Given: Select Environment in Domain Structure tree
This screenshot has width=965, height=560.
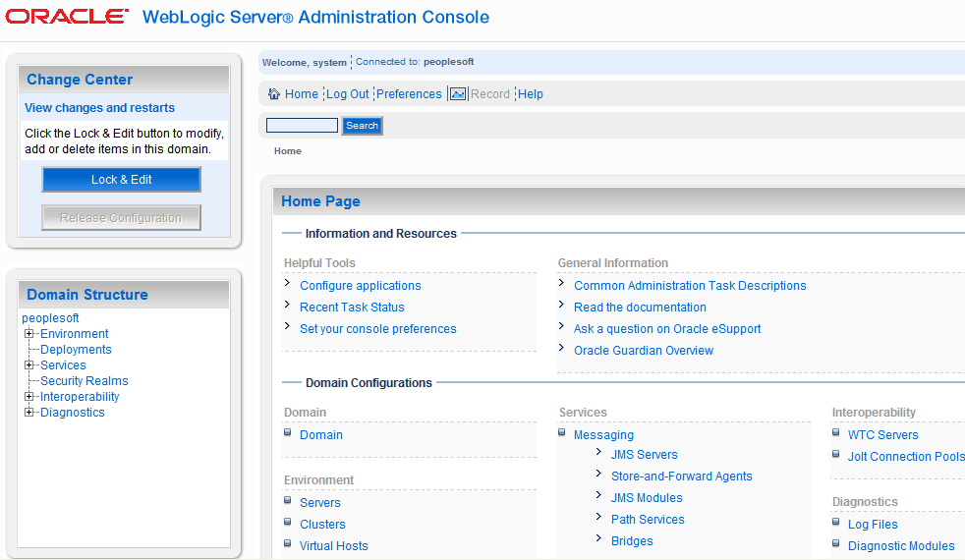Looking at the screenshot, I should (x=75, y=333).
